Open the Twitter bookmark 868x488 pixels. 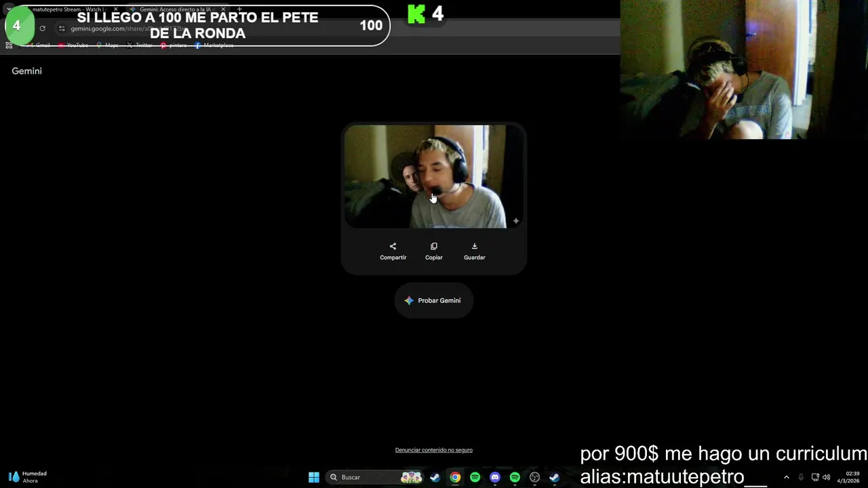pos(139,45)
